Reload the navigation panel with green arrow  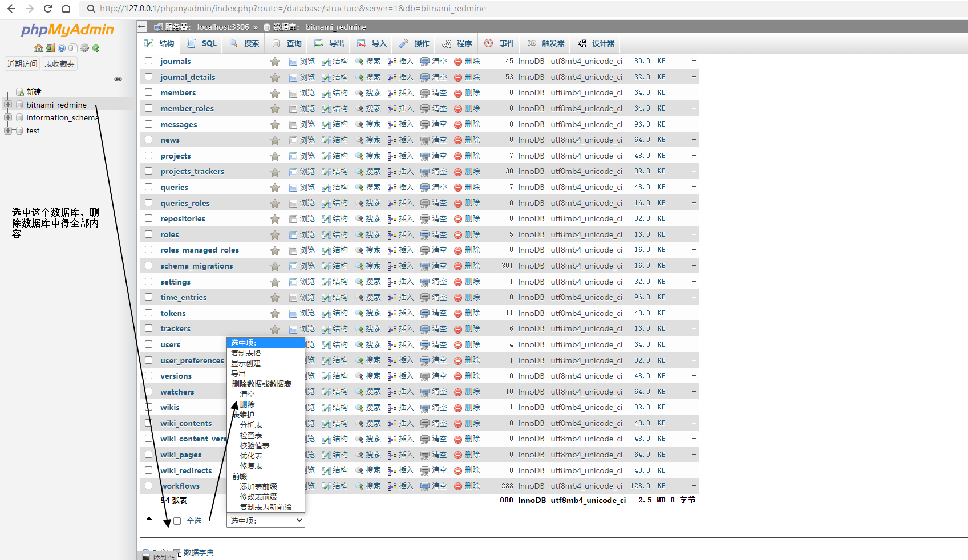(96, 48)
